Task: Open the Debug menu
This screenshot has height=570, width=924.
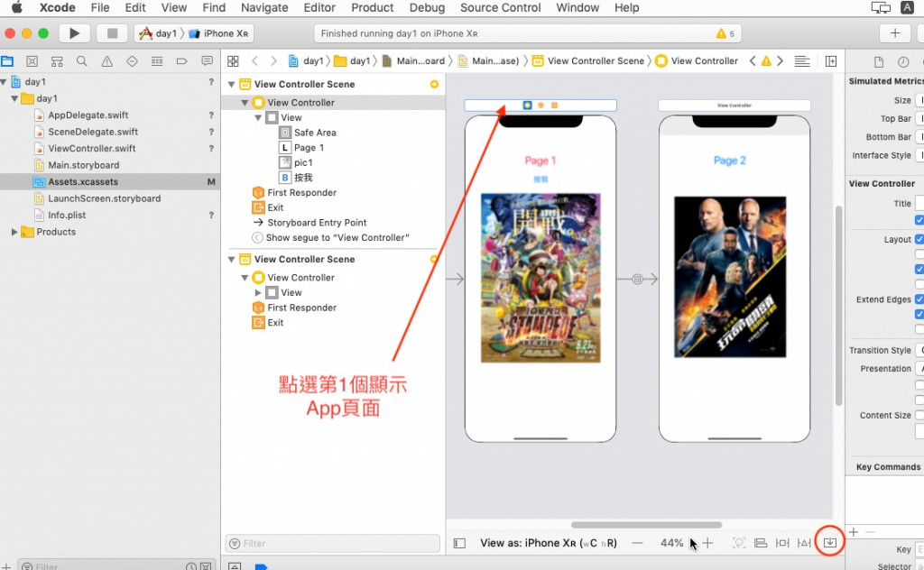Action: click(427, 7)
